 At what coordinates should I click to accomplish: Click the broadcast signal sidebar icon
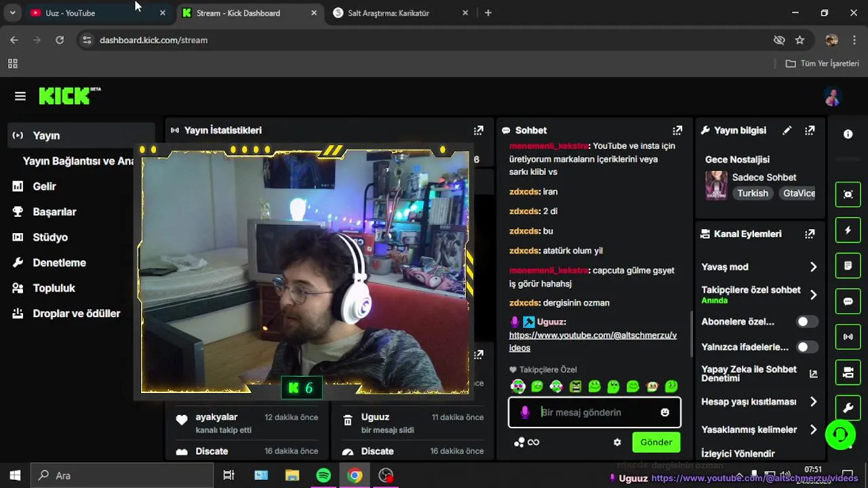coord(848,336)
